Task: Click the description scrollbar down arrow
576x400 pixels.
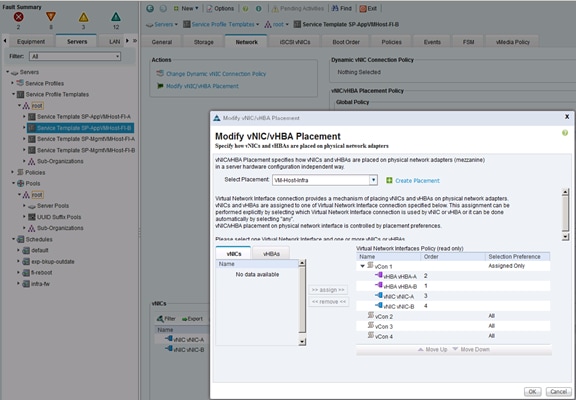Action: pyautogui.click(x=565, y=237)
